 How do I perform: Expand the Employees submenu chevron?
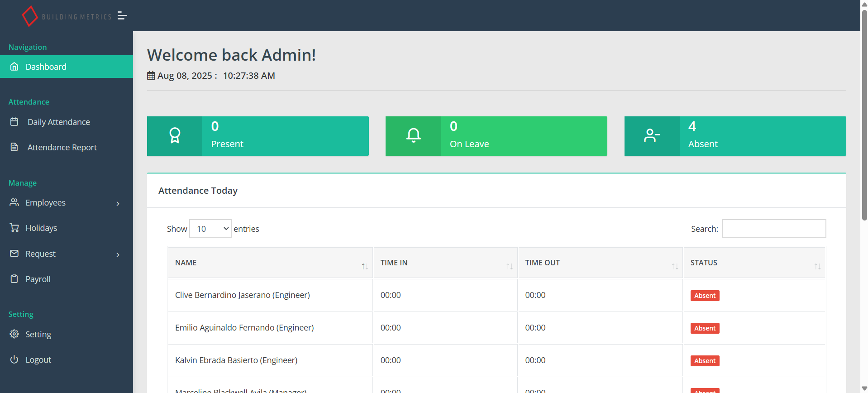(x=118, y=203)
